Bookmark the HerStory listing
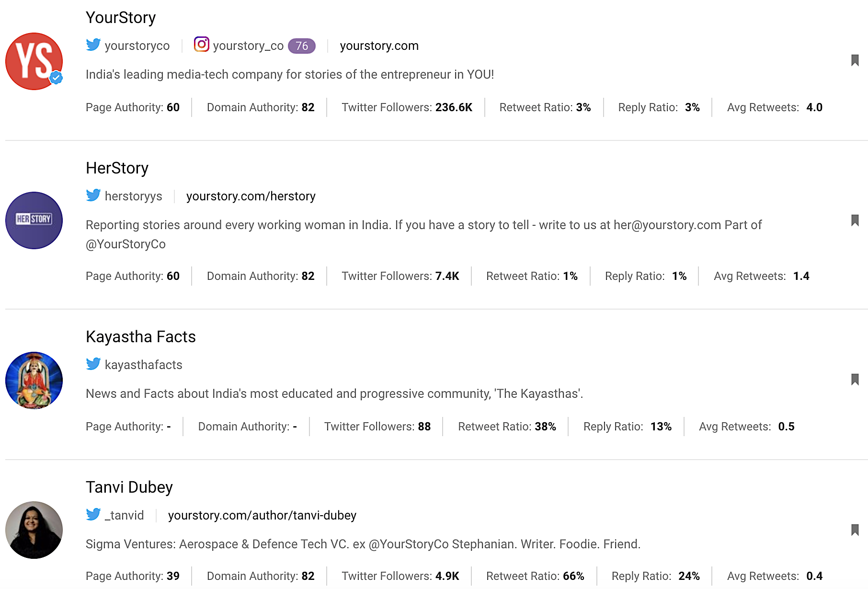This screenshot has height=589, width=868. point(855,220)
